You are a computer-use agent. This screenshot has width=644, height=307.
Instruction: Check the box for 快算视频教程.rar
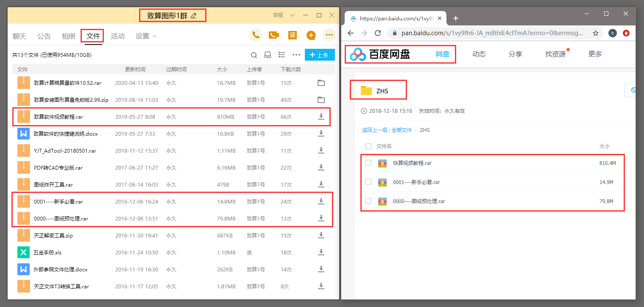point(368,163)
